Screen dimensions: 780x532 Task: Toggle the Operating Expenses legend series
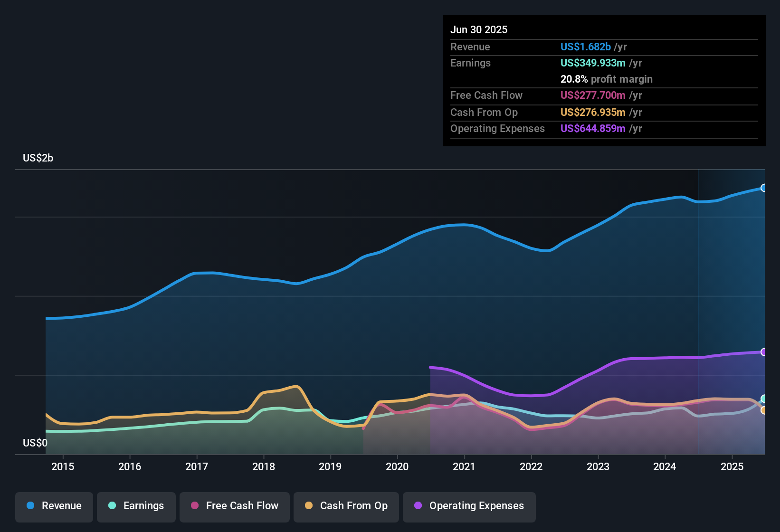[469, 506]
